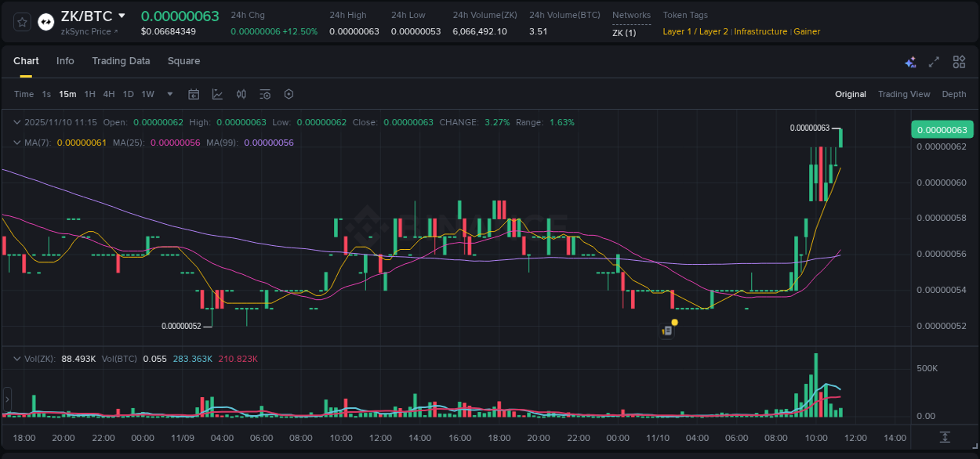Open the Depth chart tab
The image size is (980, 459).
953,94
